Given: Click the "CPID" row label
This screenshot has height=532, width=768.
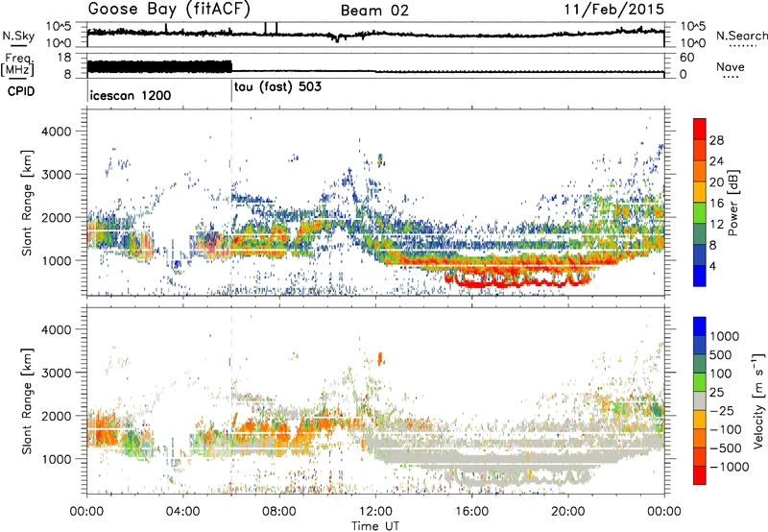Looking at the screenshot, I should [x=21, y=91].
